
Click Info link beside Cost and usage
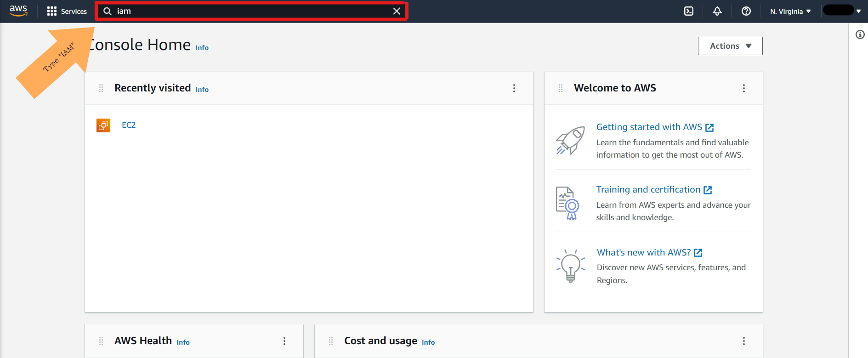(428, 342)
